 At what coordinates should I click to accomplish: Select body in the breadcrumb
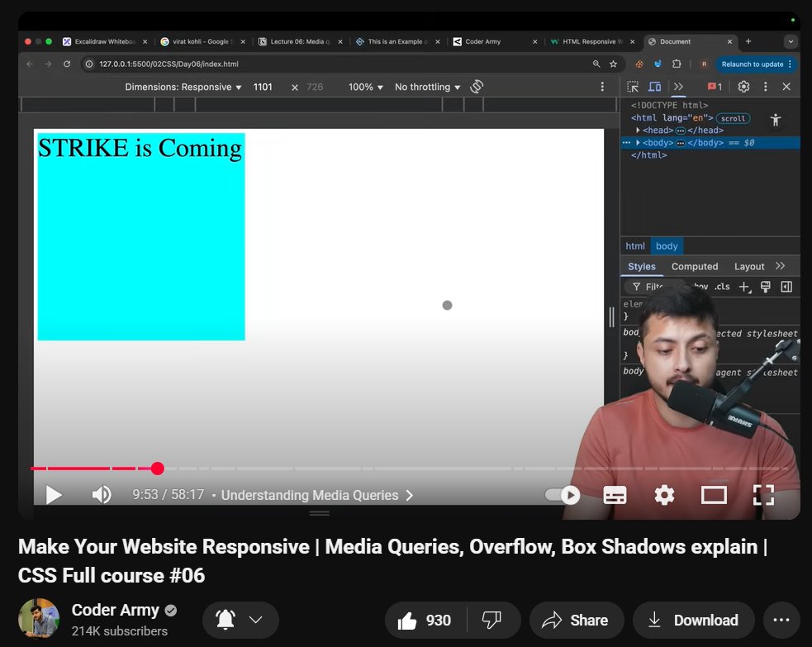point(667,246)
